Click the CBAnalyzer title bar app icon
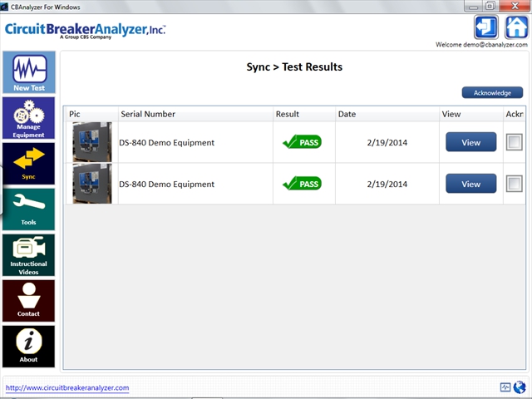 (4, 7)
